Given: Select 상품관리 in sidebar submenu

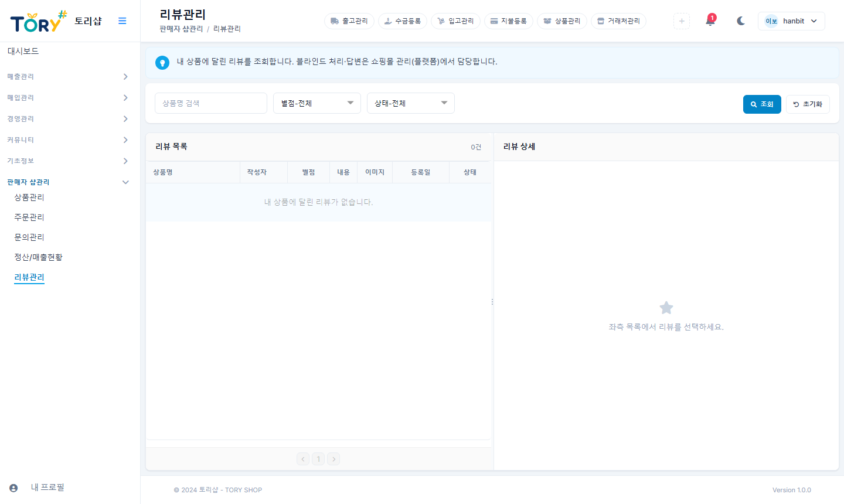Looking at the screenshot, I should (x=29, y=197).
